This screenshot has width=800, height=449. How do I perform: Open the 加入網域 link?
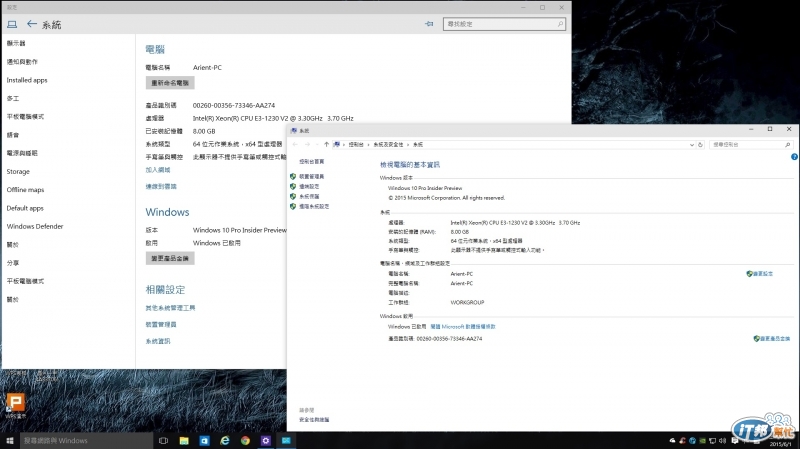[158, 170]
